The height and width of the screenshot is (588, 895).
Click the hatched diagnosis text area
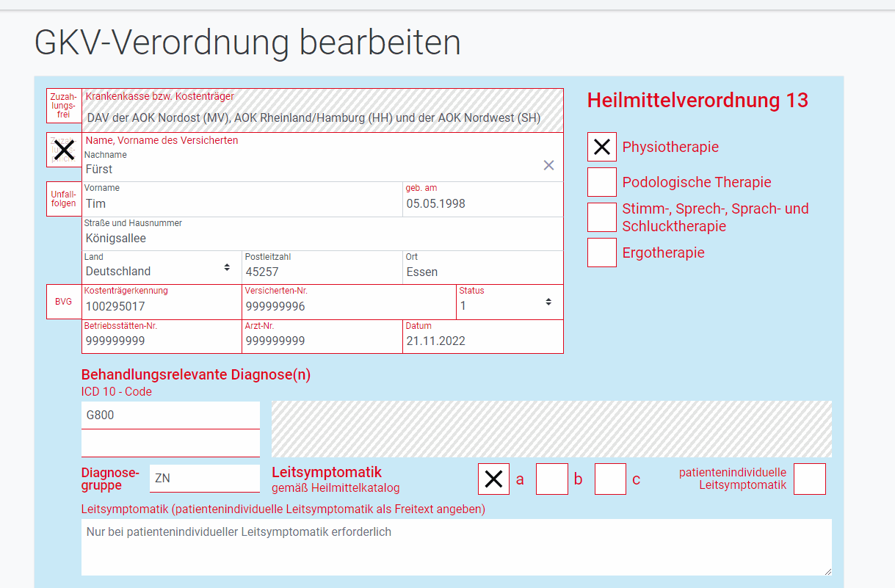click(x=552, y=429)
